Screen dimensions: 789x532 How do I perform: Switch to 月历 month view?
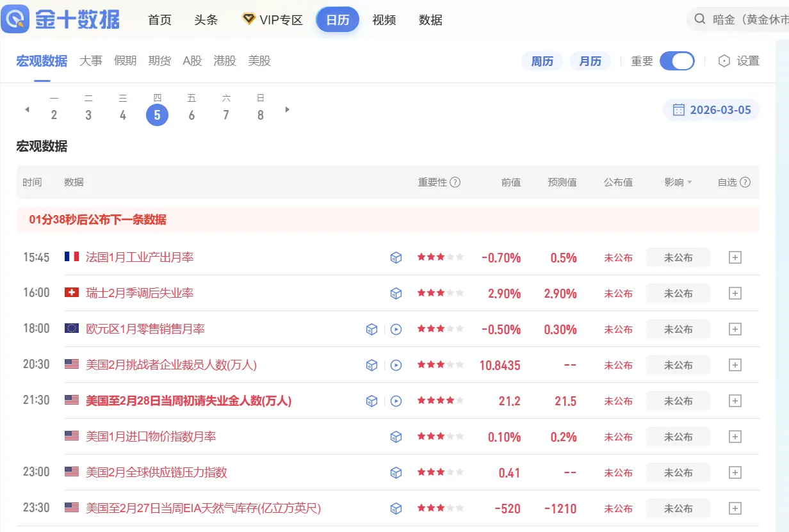pos(590,61)
